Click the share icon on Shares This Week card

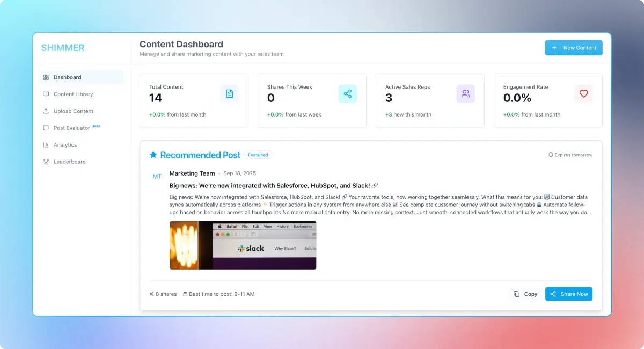[x=348, y=93]
